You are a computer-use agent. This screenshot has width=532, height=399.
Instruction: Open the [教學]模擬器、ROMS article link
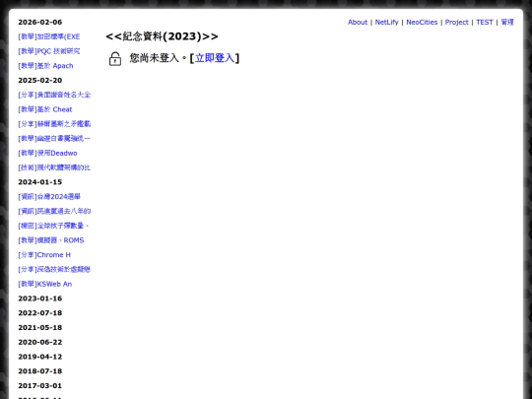click(51, 240)
